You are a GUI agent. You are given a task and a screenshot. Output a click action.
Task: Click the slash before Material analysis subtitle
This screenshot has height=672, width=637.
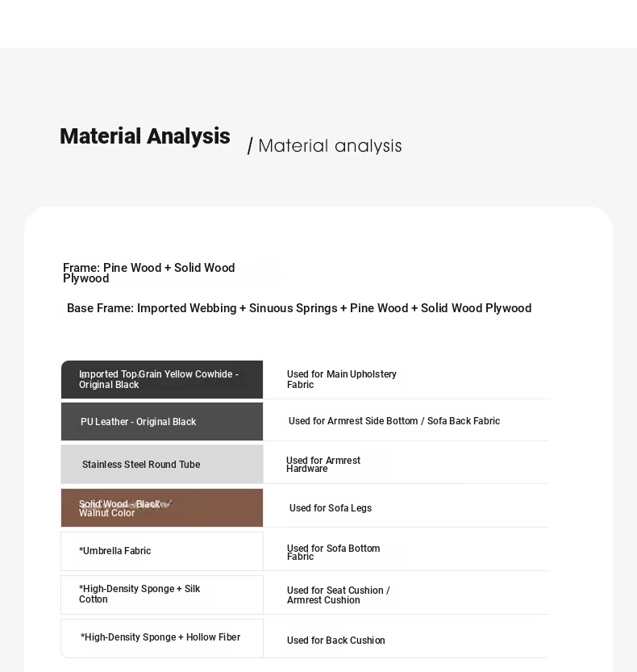[x=250, y=146]
